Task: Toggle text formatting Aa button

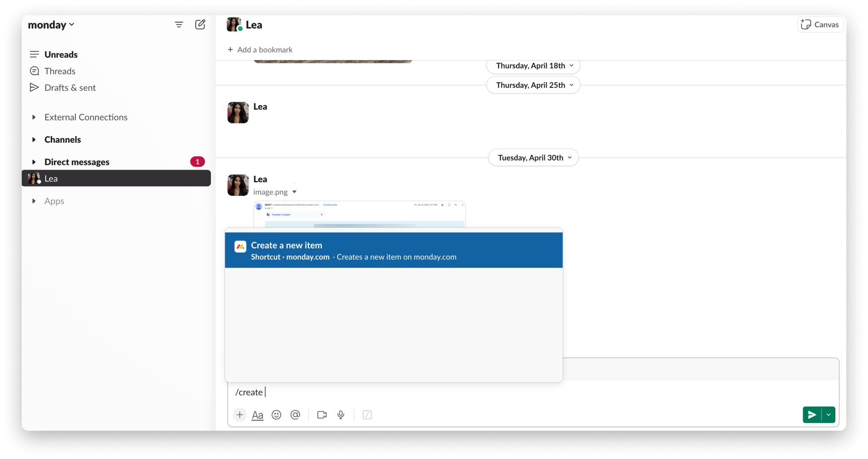Action: [258, 415]
